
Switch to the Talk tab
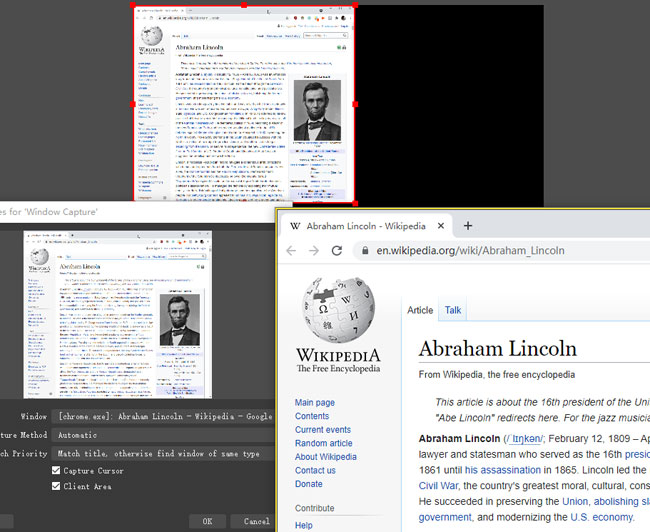click(x=453, y=310)
